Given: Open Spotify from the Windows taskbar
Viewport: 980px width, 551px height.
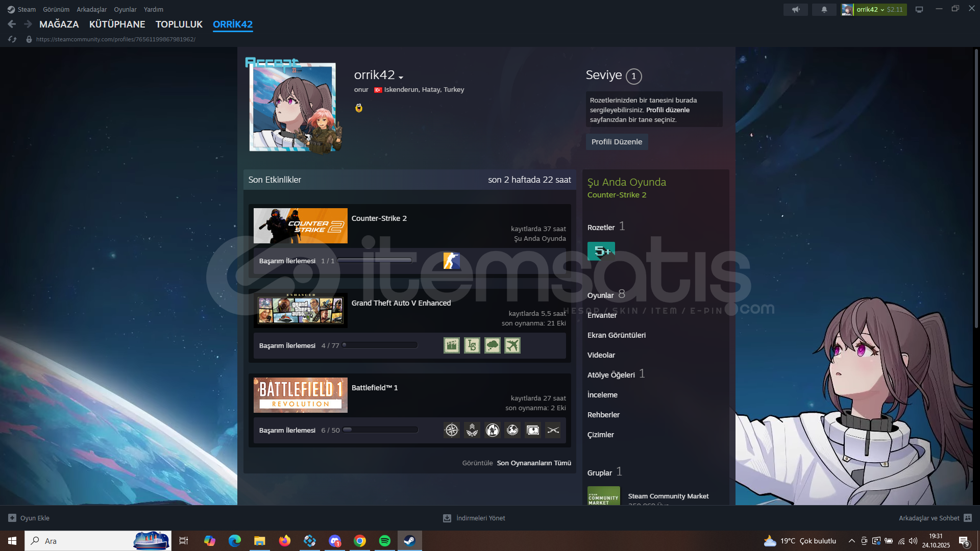Looking at the screenshot, I should [384, 541].
